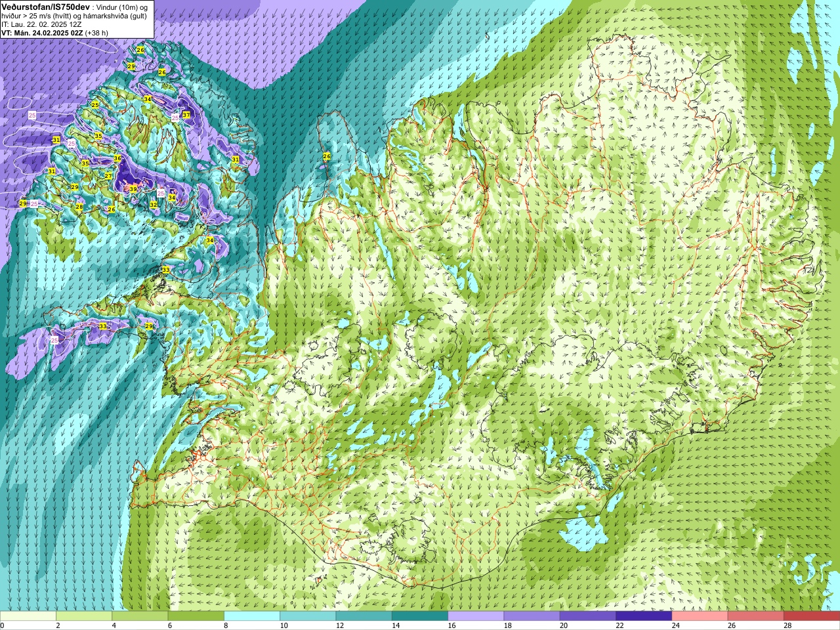840x630 pixels.
Task: Pick the 8–10 m/s cyan legend swatch
Action: [252, 616]
